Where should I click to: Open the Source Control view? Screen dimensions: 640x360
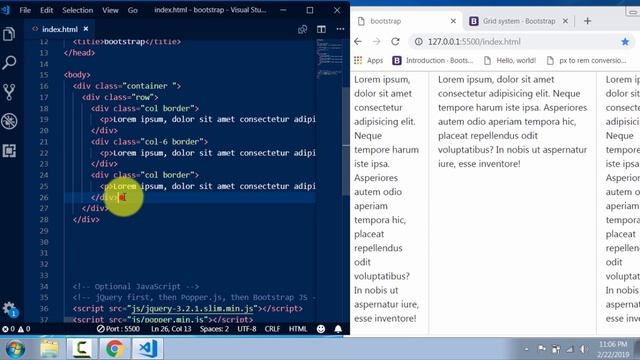pos(9,92)
